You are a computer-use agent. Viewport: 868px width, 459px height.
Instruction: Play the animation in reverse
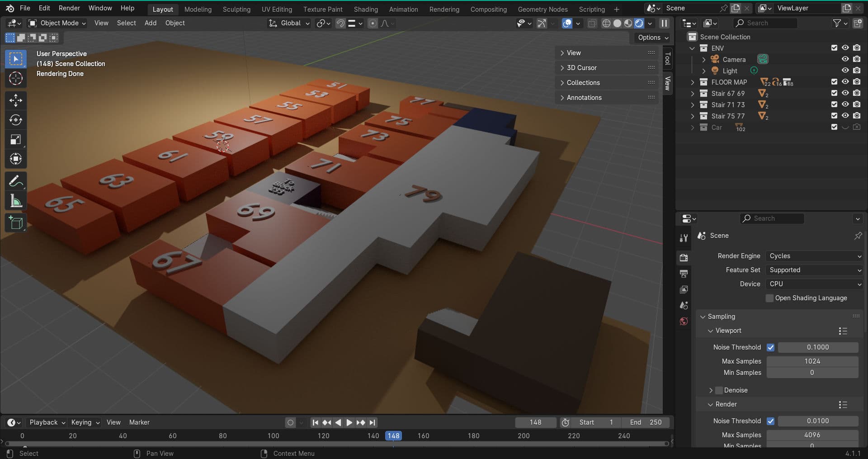click(338, 422)
